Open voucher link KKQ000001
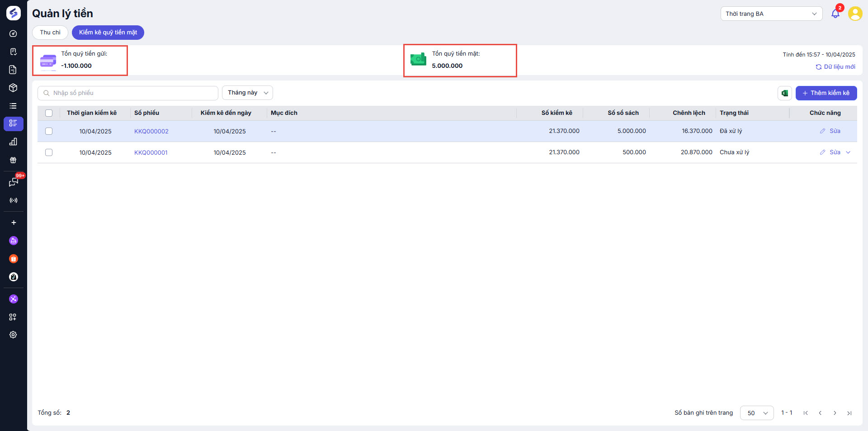Screen dimensions: 868x431 151,153
